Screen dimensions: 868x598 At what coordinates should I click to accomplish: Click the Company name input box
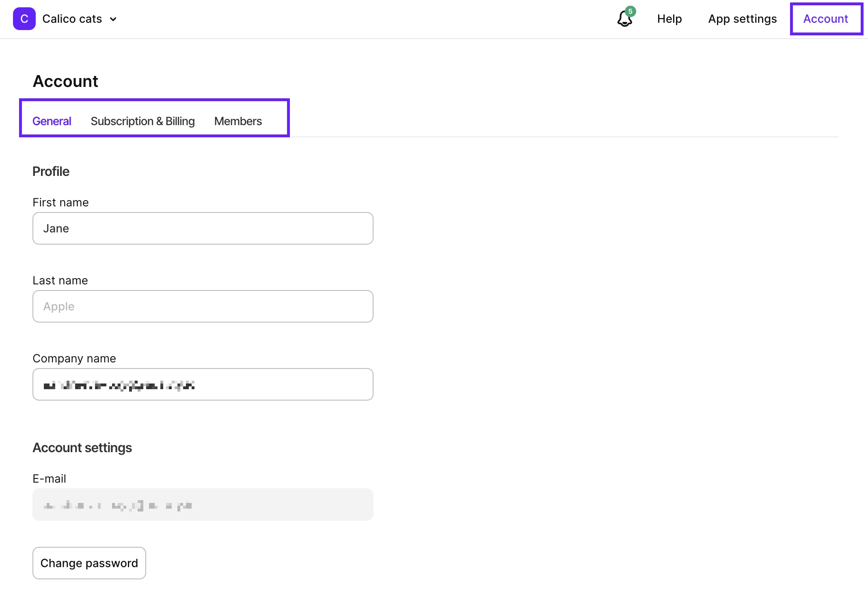coord(203,384)
